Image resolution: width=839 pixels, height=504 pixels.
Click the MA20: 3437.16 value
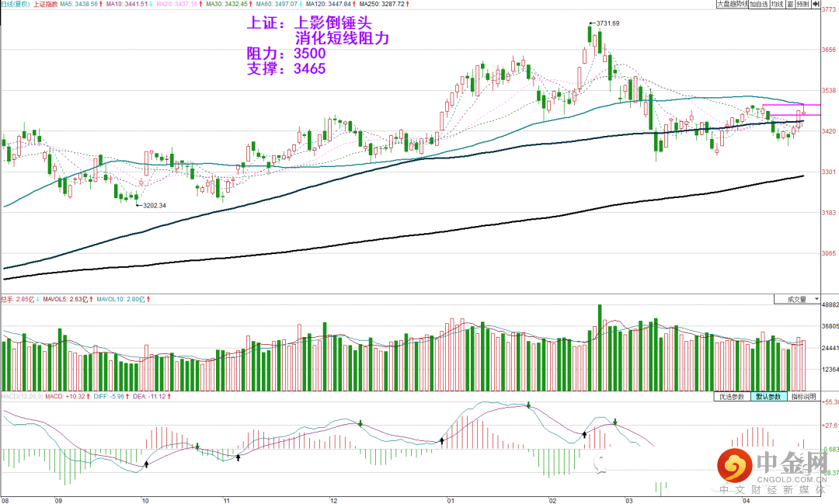[x=177, y=4]
